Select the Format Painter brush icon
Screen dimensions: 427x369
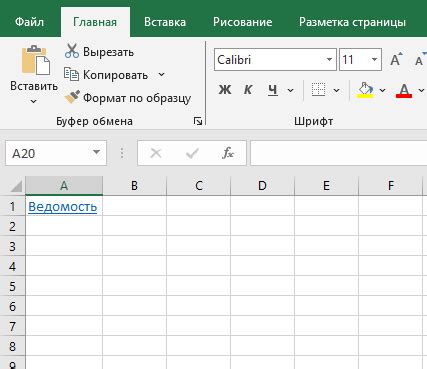[x=72, y=97]
